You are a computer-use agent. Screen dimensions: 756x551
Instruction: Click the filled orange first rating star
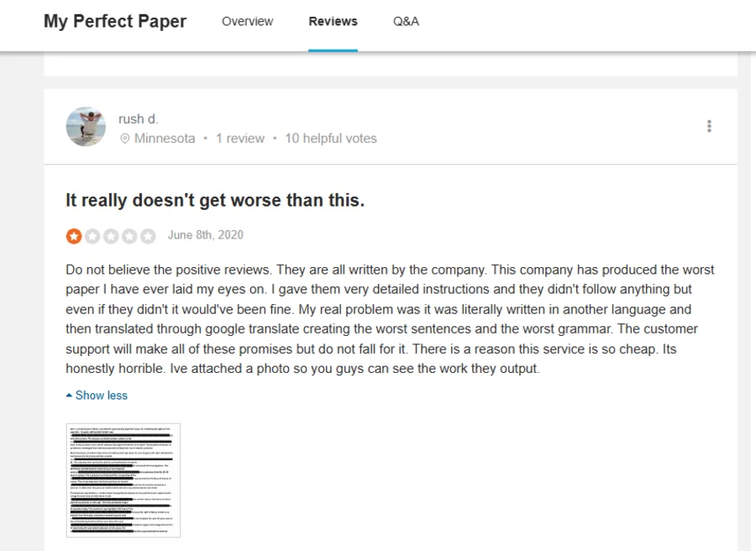click(74, 236)
